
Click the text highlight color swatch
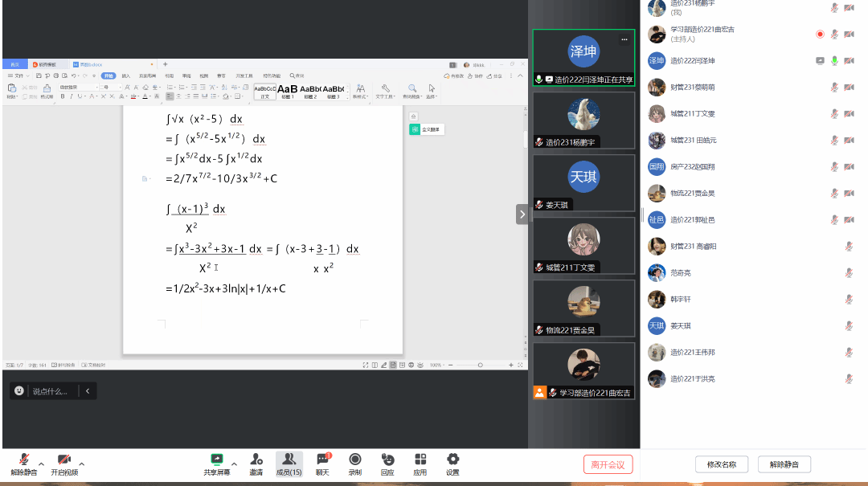click(x=133, y=96)
